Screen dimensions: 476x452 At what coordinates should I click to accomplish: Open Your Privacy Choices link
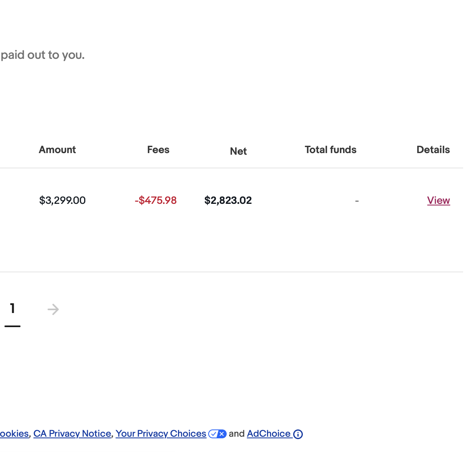161,434
